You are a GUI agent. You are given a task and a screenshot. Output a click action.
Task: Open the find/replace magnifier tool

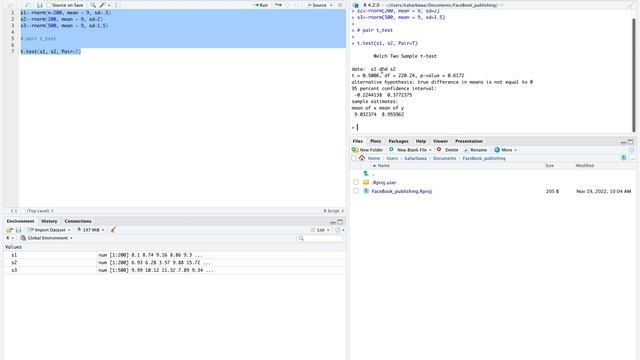tap(93, 5)
